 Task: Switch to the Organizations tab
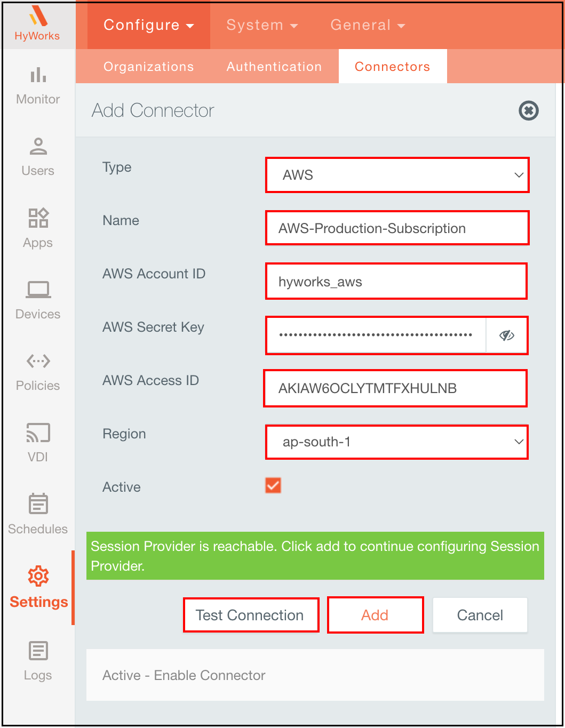coord(148,67)
